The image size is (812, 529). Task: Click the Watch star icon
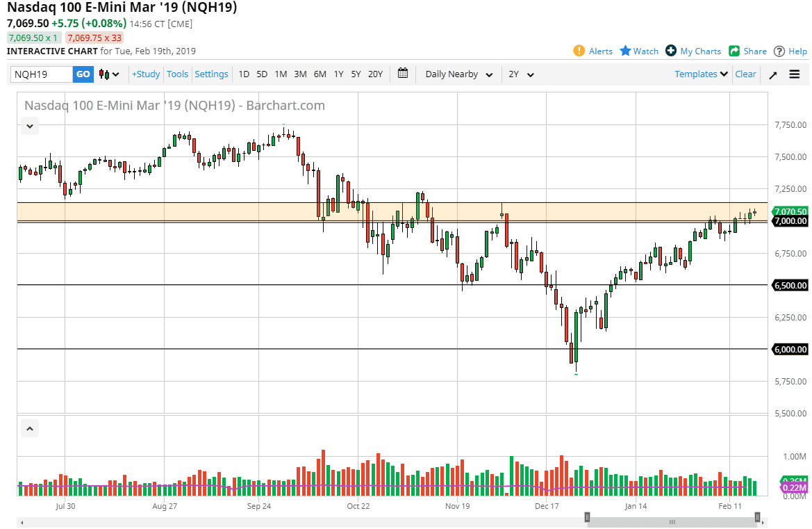click(624, 51)
